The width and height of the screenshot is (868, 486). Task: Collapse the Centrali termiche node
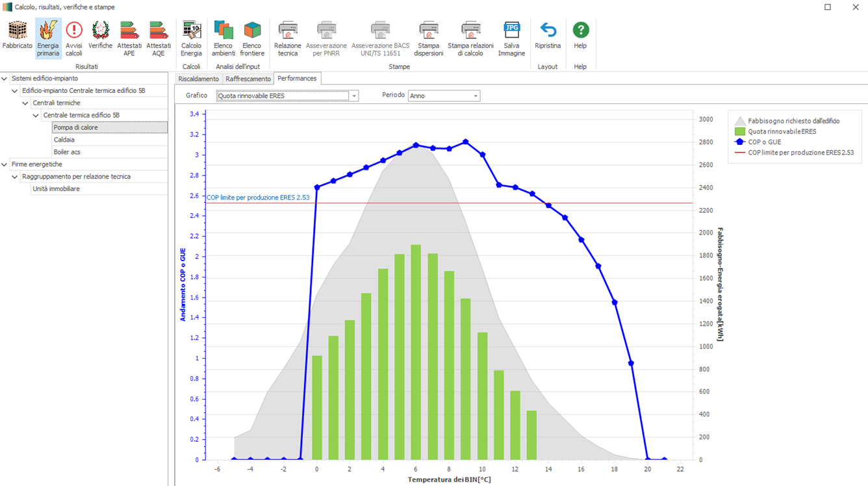pos(25,103)
